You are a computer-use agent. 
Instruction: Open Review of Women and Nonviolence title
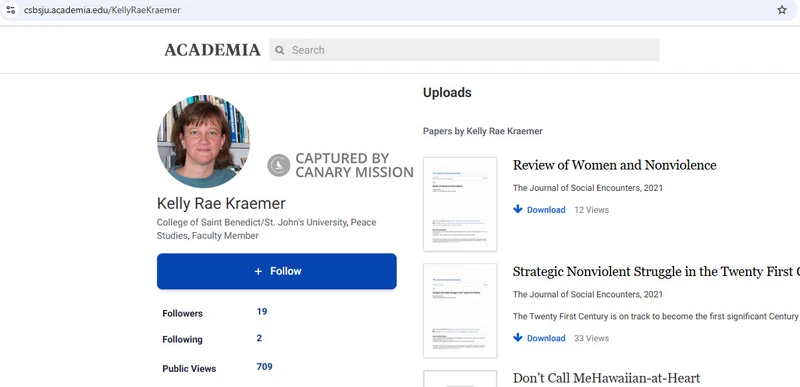point(614,165)
